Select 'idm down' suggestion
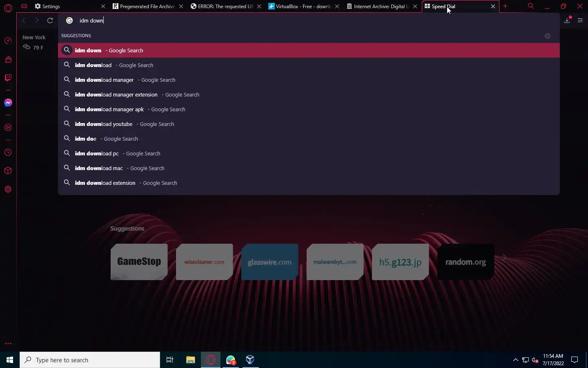Viewport: 588px width, 368px height. [309, 50]
